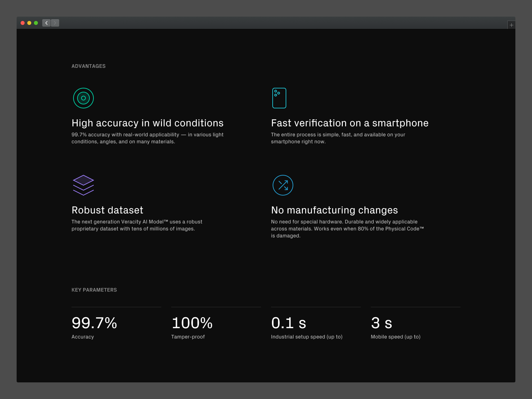Select the 3 s Mobile speed statistic
The height and width of the screenshot is (399, 532).
(x=381, y=323)
